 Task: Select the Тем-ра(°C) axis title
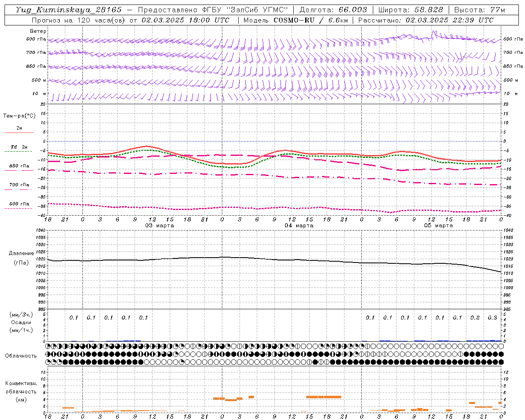click(19, 116)
